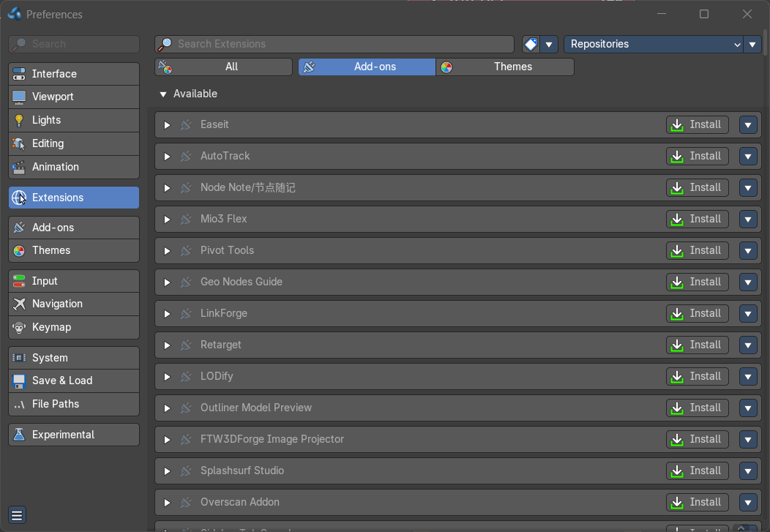Expand the Easeit extension details
The image size is (770, 532).
167,125
